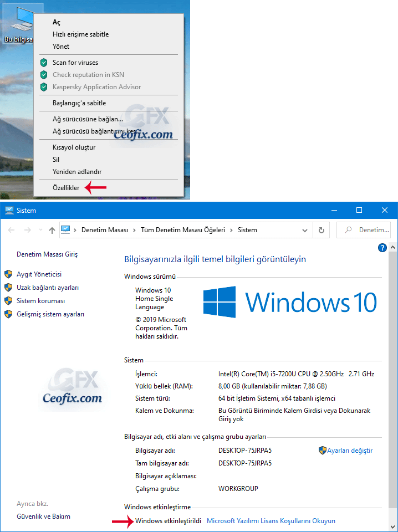Click the Sistem breadcrumb segment
The image size is (398, 532).
click(x=247, y=230)
